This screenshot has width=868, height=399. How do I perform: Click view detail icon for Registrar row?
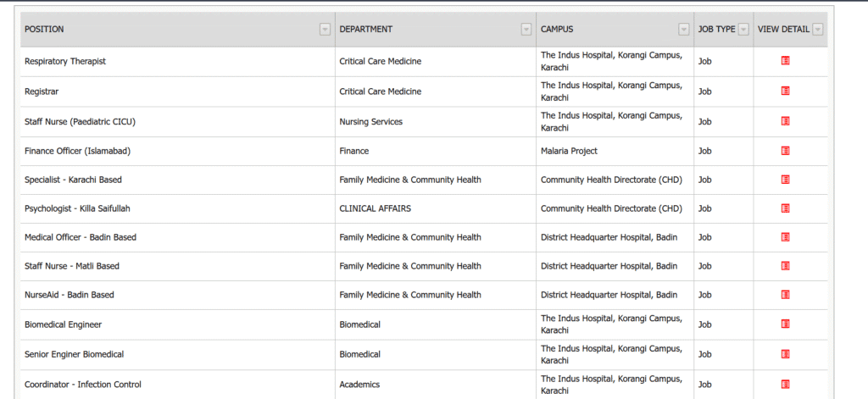[x=785, y=91]
